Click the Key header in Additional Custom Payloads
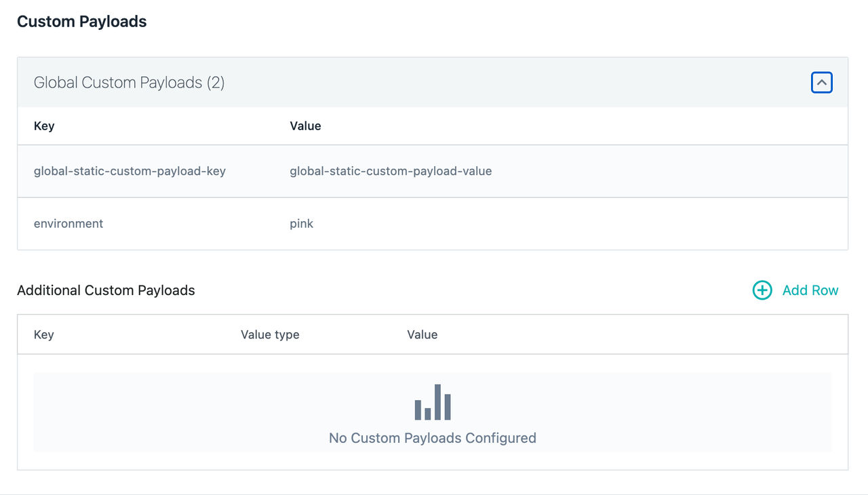Image resolution: width=868 pixels, height=495 pixels. (x=43, y=335)
